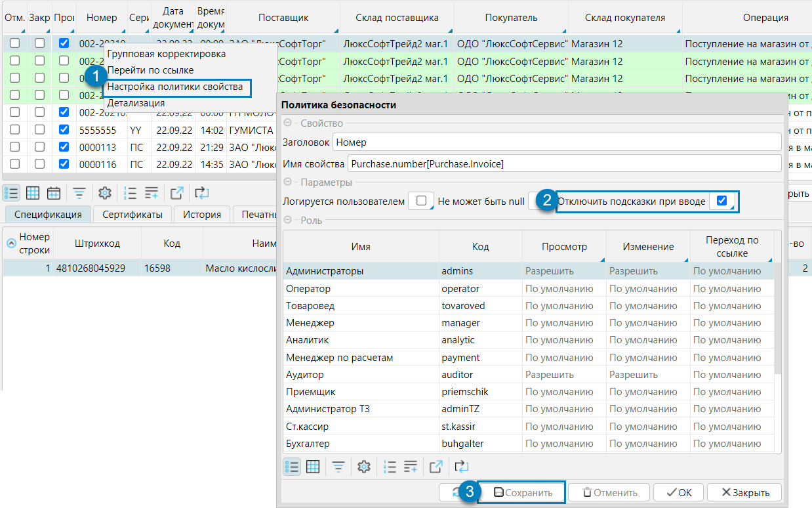
Task: Collapse the Свойство section
Action: pos(287,123)
